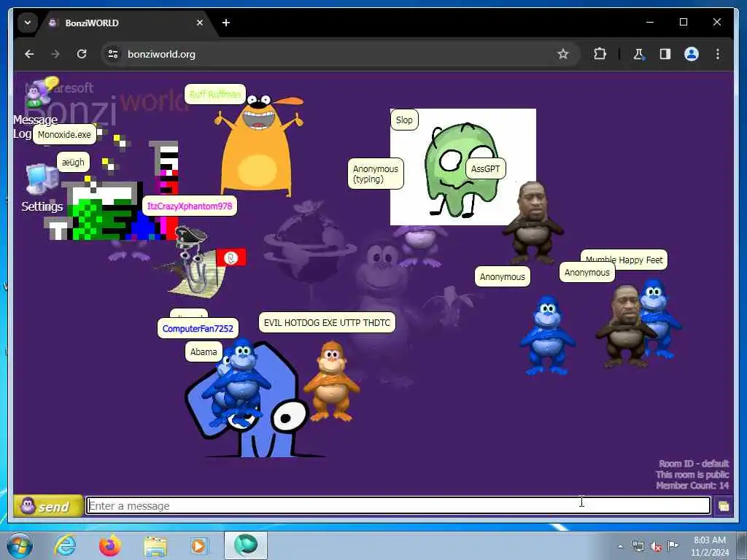The width and height of the screenshot is (747, 560).
Task: Reload the bonziworld.org page
Action: (82, 54)
